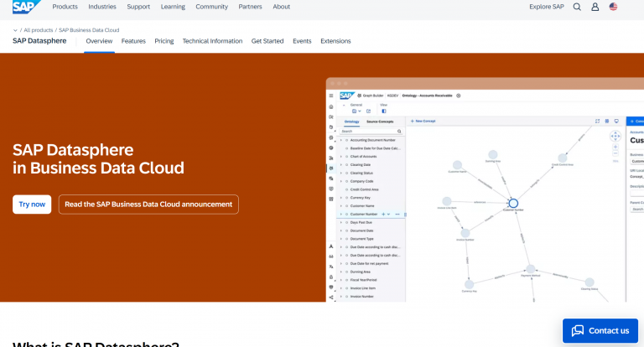Click the Explore SAP link

tap(547, 7)
